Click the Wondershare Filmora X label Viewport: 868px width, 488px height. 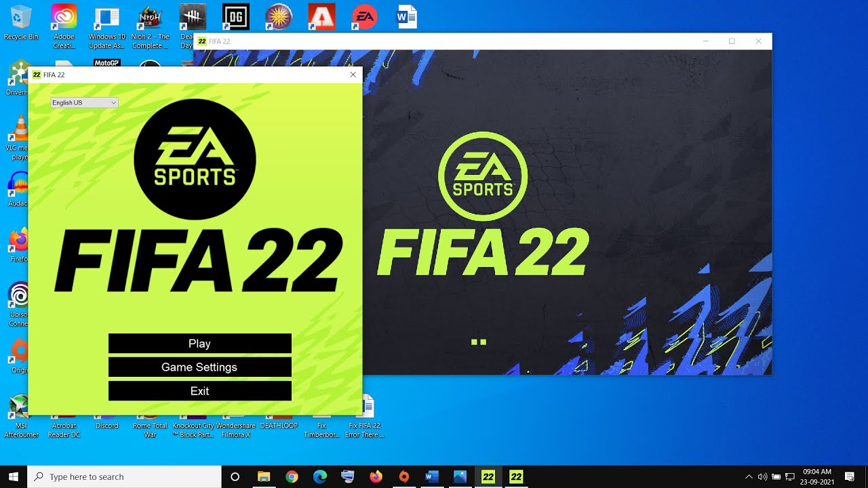(x=235, y=430)
